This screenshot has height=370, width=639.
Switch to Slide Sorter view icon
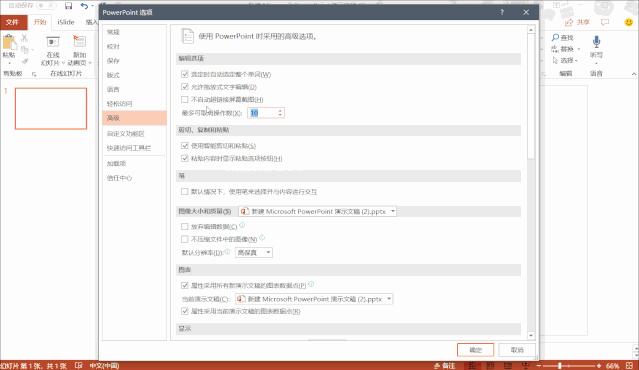click(490, 366)
